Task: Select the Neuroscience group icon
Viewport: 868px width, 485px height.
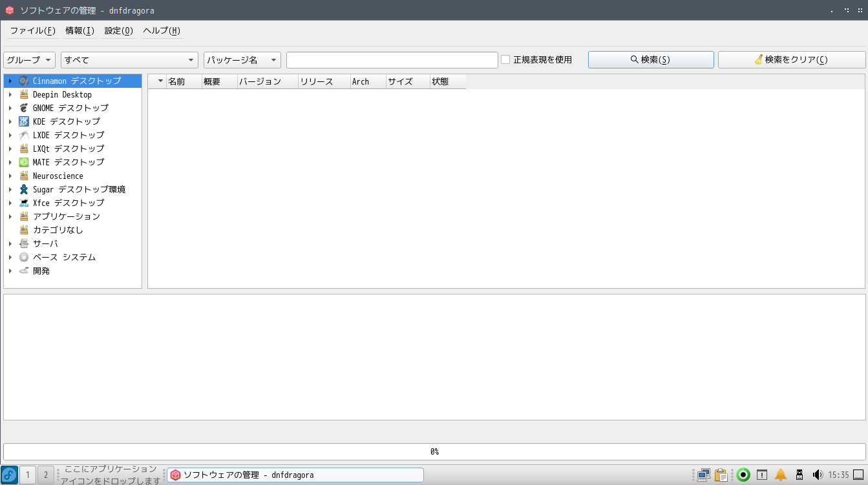Action: click(x=24, y=176)
